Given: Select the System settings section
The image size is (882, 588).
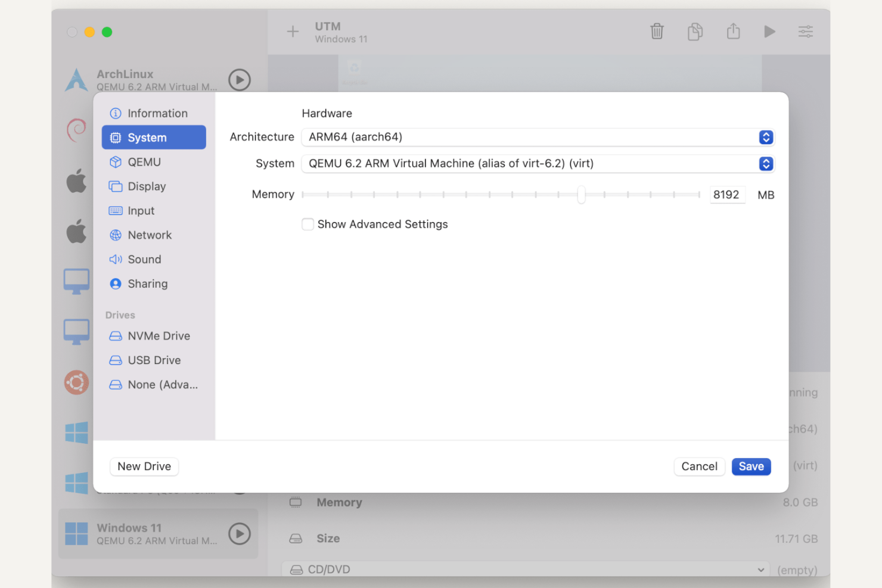Looking at the screenshot, I should click(x=154, y=138).
